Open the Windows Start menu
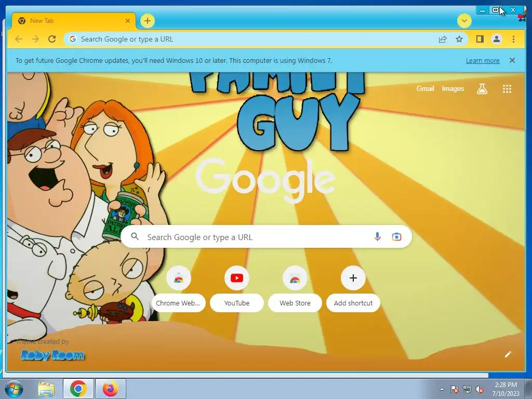 coord(14,389)
